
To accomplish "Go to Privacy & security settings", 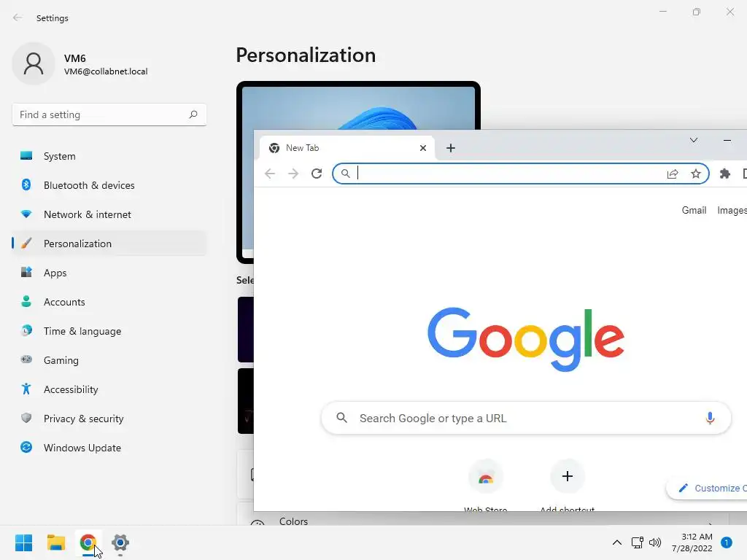I will coord(109,419).
